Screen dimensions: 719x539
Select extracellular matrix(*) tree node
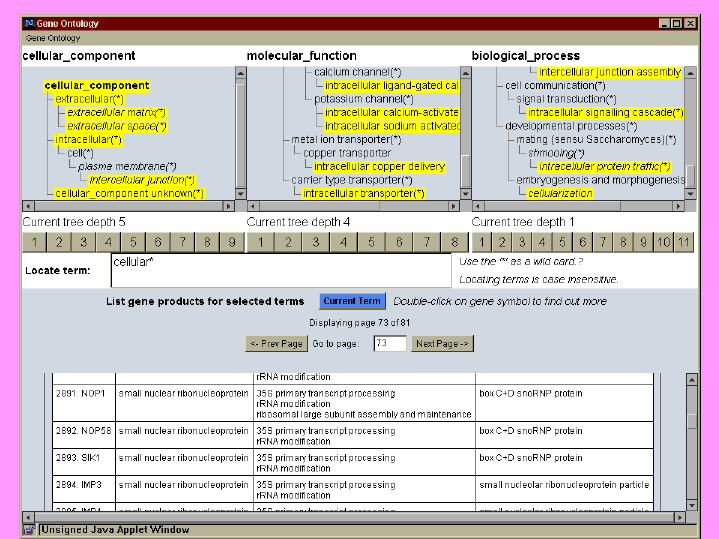coord(116,113)
